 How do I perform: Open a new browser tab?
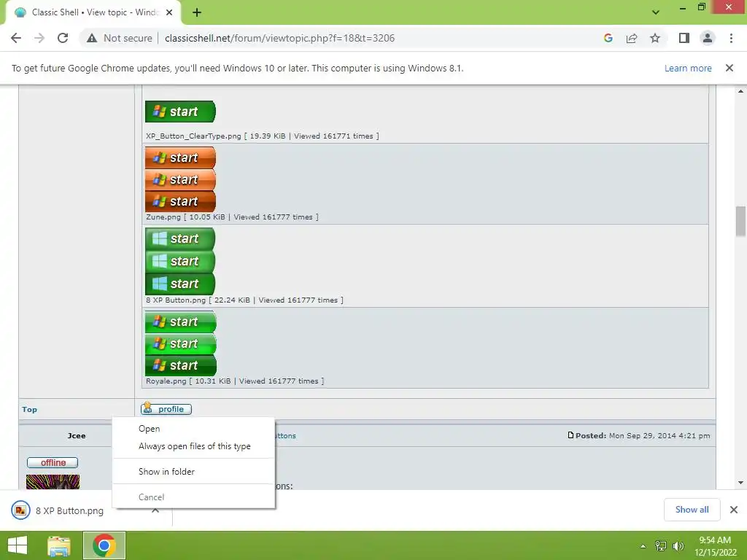197,13
